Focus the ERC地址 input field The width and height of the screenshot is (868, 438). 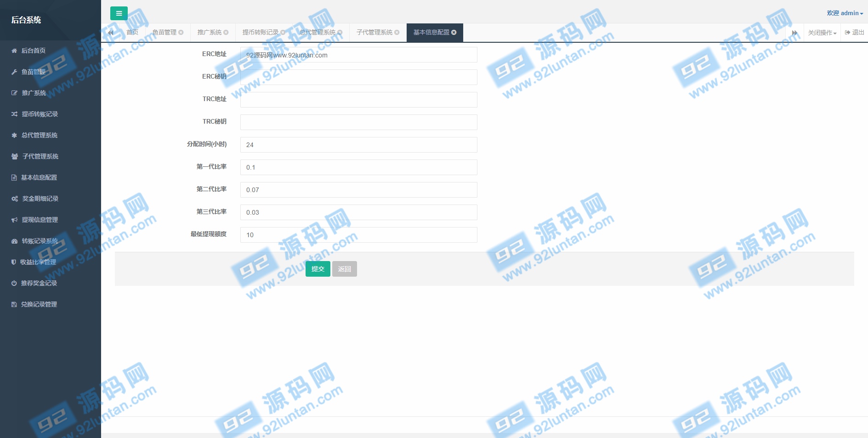358,55
